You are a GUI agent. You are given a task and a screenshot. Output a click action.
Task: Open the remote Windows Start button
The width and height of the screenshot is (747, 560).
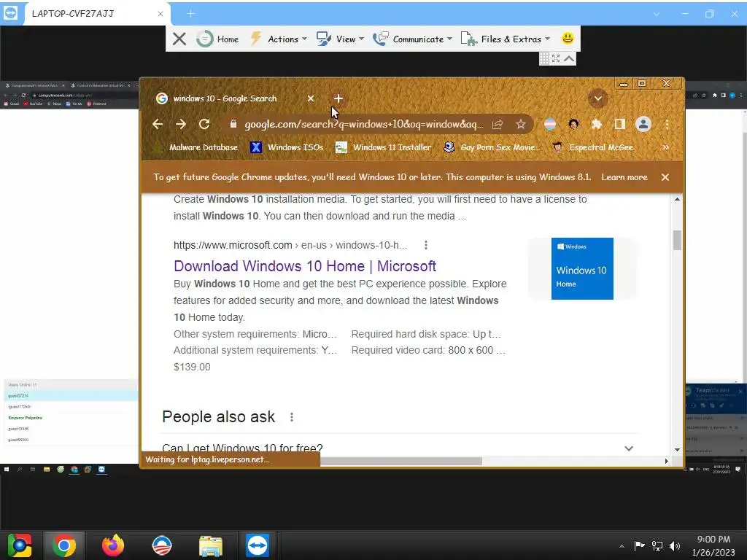7,470
